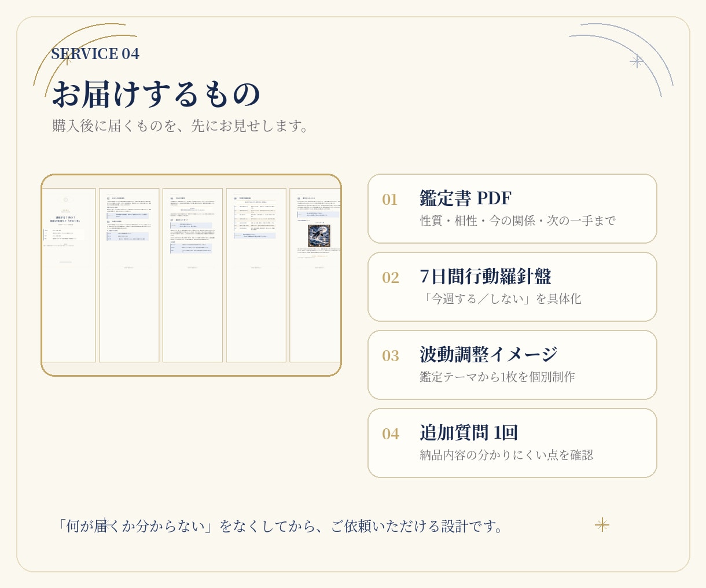
Task: Click the text '性質・相性・今の関係・次の一手まで'
Action: click(x=518, y=220)
